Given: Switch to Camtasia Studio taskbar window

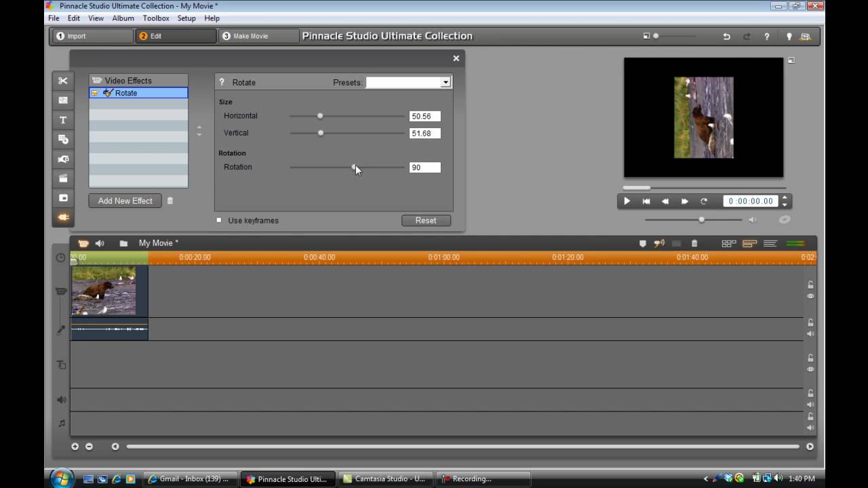Looking at the screenshot, I should click(384, 479).
